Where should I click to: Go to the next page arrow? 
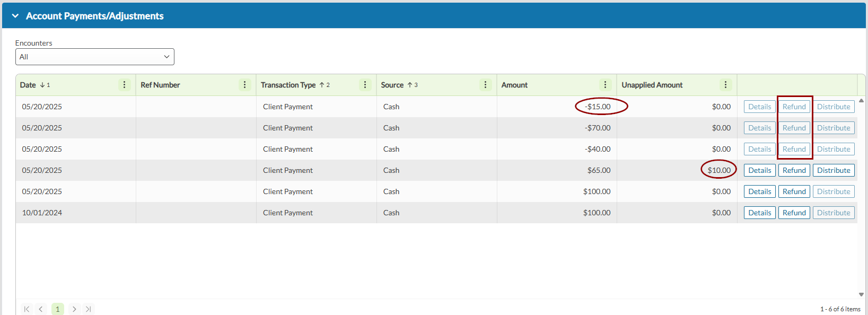tap(74, 309)
